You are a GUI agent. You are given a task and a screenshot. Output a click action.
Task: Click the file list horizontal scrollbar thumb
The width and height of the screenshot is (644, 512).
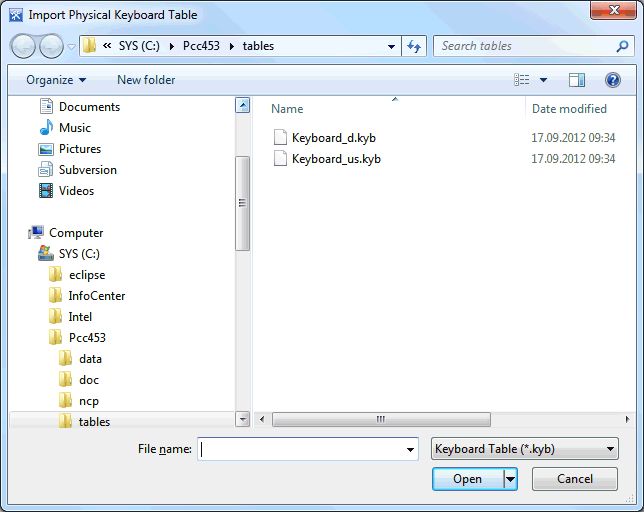(x=381, y=419)
